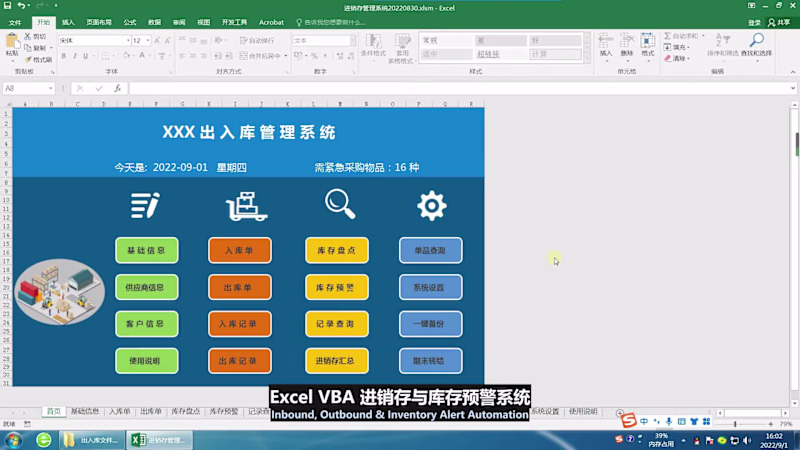
Task: Click the blue 期末转结 button
Action: (x=431, y=361)
